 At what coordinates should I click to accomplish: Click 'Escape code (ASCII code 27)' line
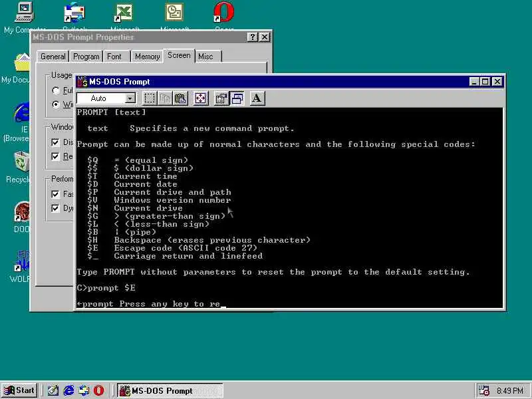point(186,248)
